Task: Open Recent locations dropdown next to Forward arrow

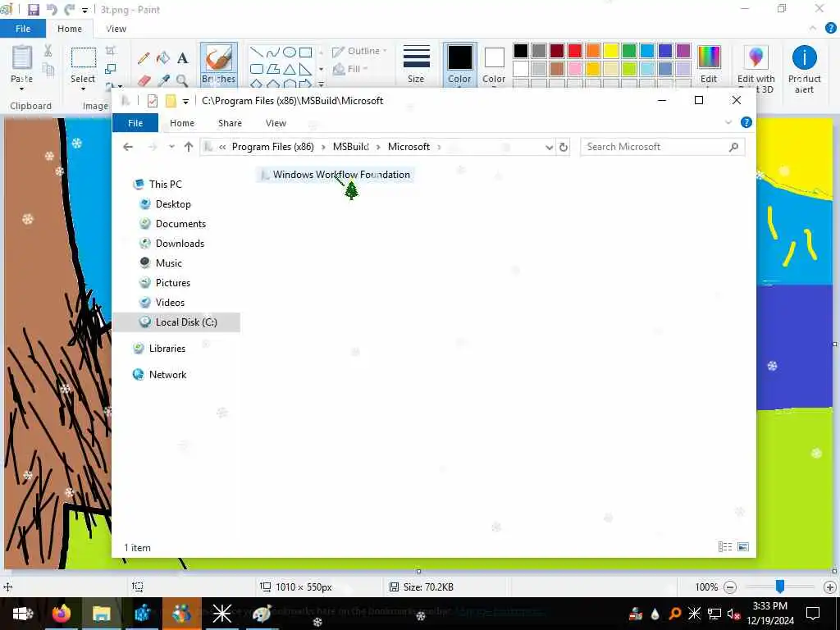Action: pyautogui.click(x=171, y=147)
